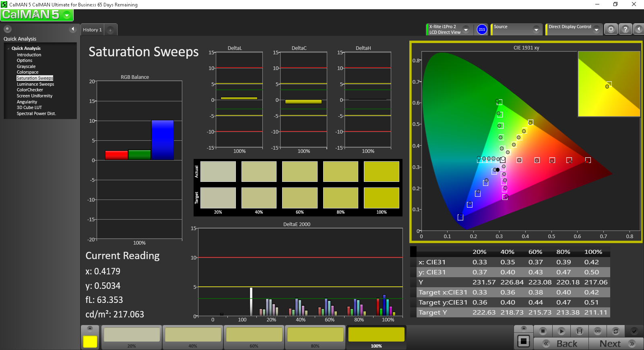Click the blue 211 meter badge

(482, 29)
